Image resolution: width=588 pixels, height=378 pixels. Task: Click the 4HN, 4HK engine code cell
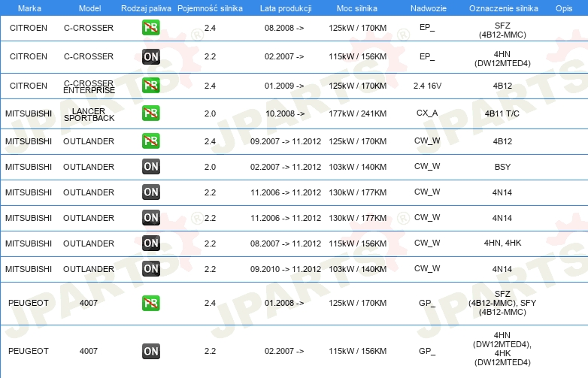click(502, 243)
